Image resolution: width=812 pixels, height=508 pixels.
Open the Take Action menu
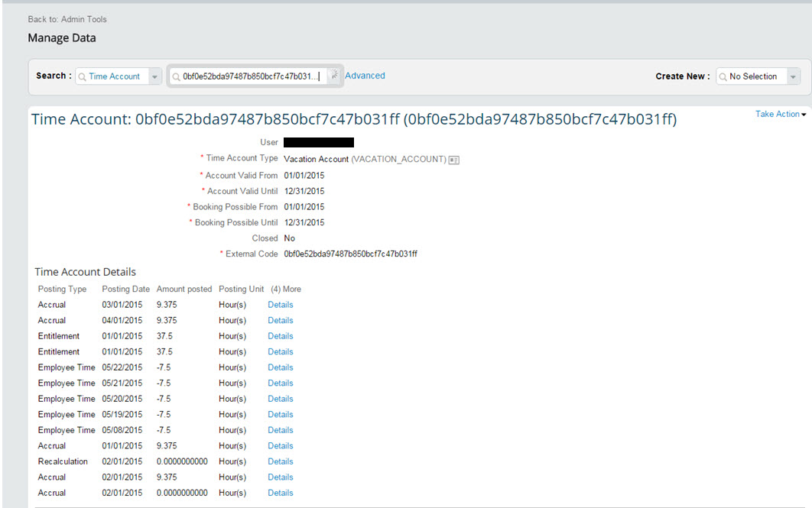pos(781,114)
